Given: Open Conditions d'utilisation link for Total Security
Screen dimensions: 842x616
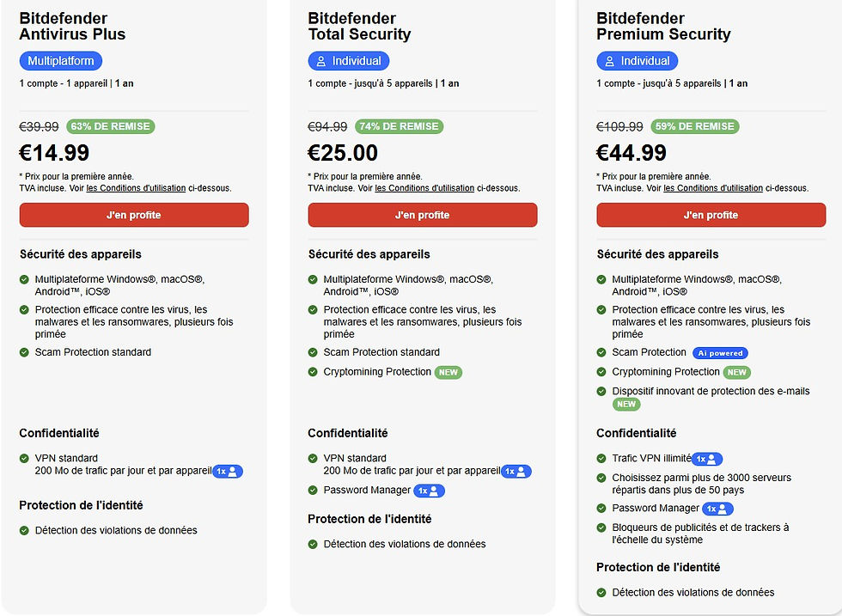Looking at the screenshot, I should 424,188.
